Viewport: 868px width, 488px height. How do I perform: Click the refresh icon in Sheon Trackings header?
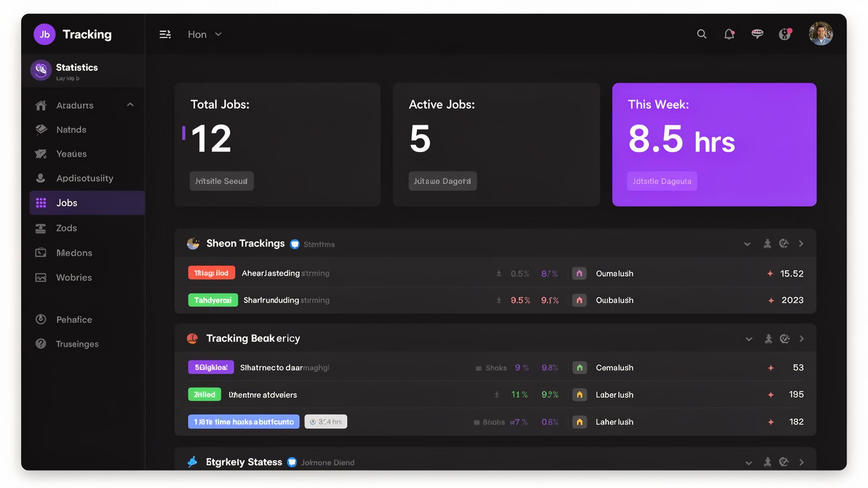click(x=784, y=244)
